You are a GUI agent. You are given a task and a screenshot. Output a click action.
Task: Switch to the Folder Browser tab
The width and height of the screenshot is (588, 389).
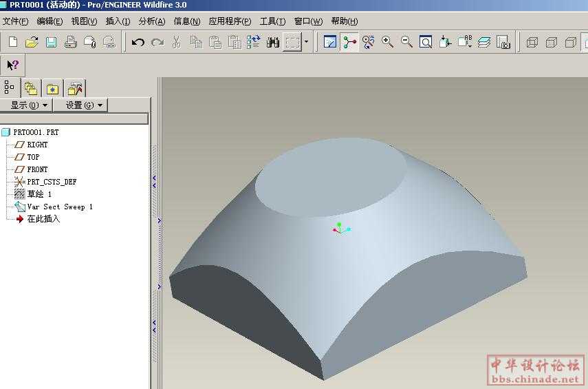point(31,89)
